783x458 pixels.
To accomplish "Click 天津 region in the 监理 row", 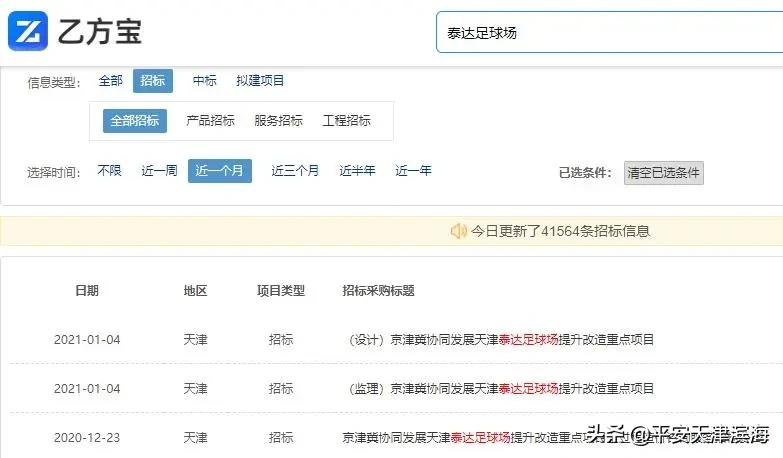I will [x=195, y=389].
